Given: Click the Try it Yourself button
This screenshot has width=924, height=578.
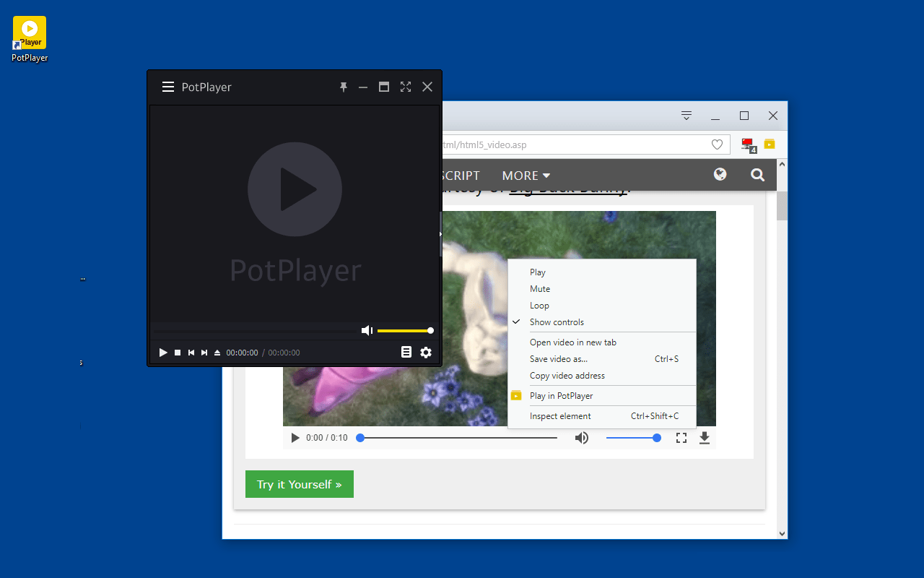Looking at the screenshot, I should [x=299, y=484].
